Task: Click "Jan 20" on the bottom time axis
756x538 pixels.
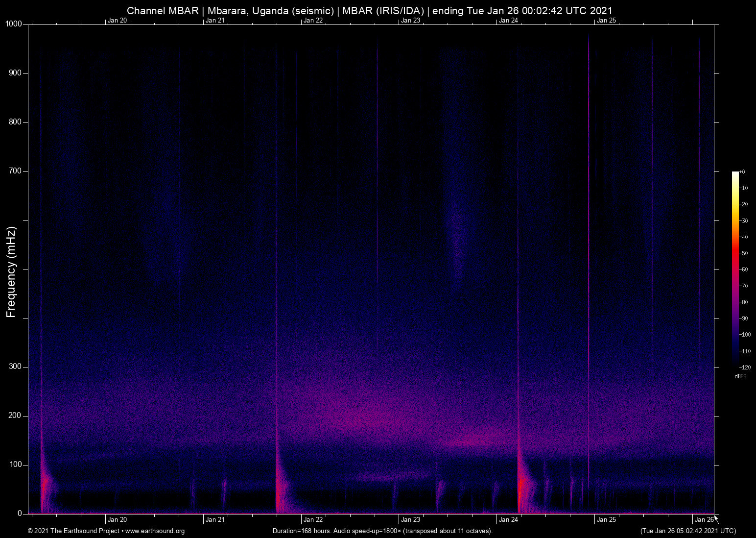Action: pos(117,519)
